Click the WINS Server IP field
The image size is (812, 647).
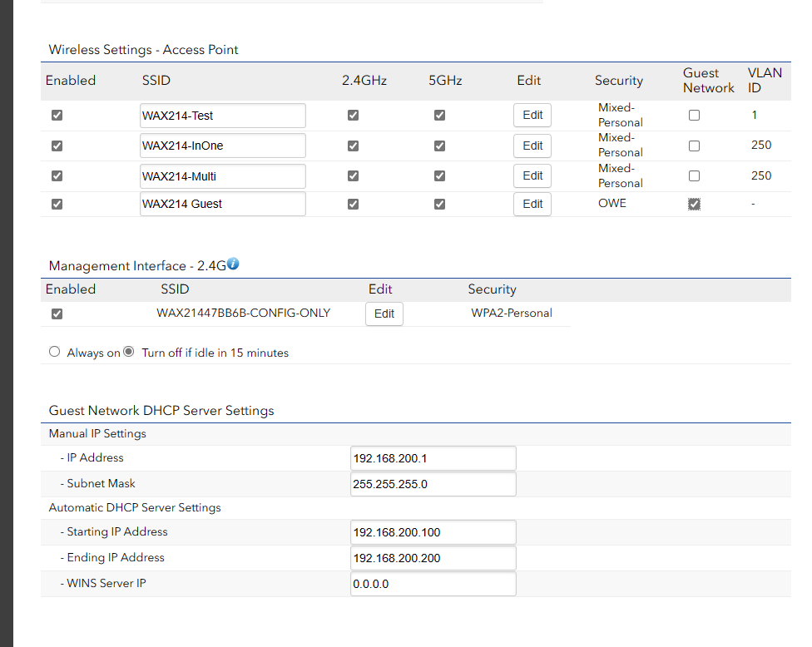click(x=433, y=584)
